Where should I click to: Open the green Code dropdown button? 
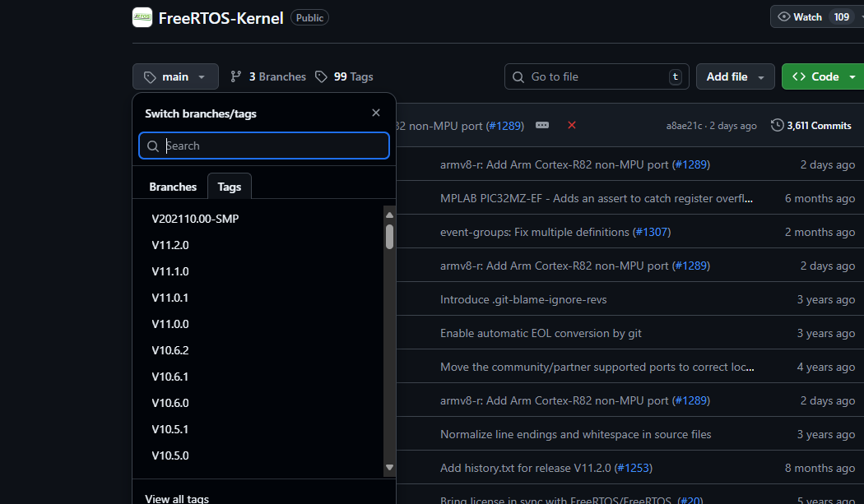[x=824, y=76]
